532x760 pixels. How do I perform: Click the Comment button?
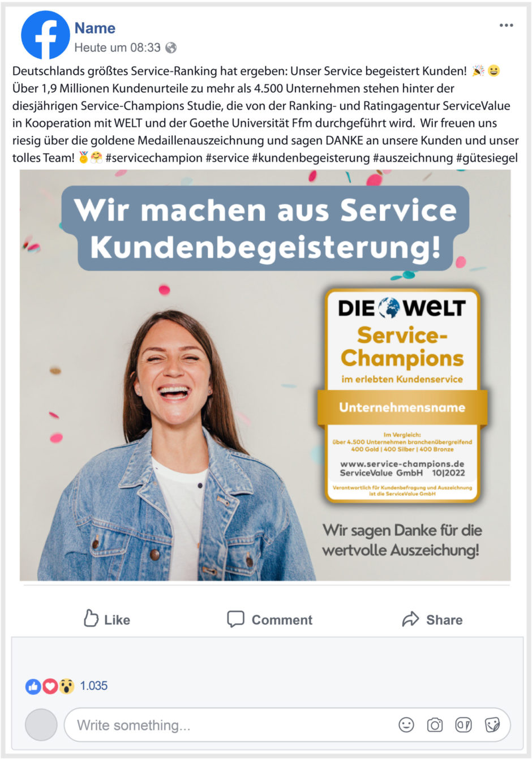click(x=269, y=620)
